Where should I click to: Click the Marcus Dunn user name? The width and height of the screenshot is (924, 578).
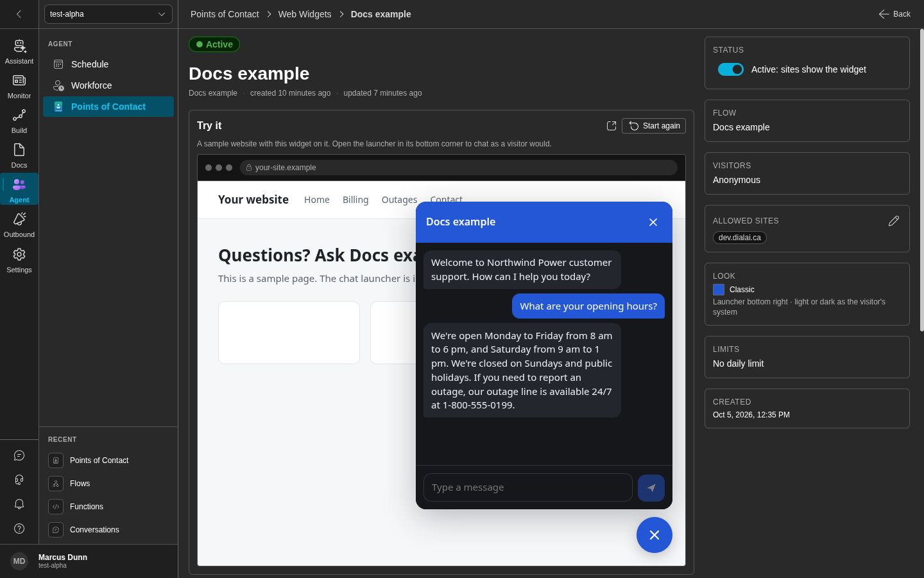click(x=63, y=557)
